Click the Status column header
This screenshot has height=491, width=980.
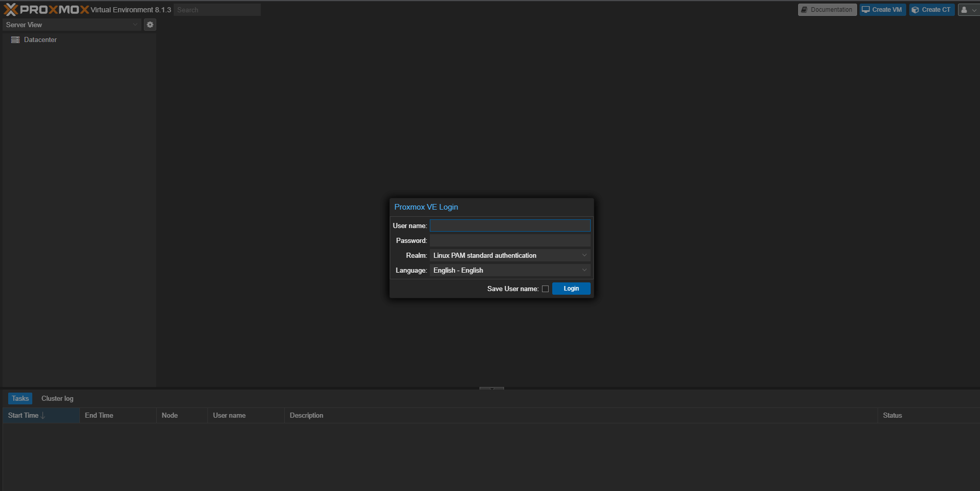click(x=929, y=415)
